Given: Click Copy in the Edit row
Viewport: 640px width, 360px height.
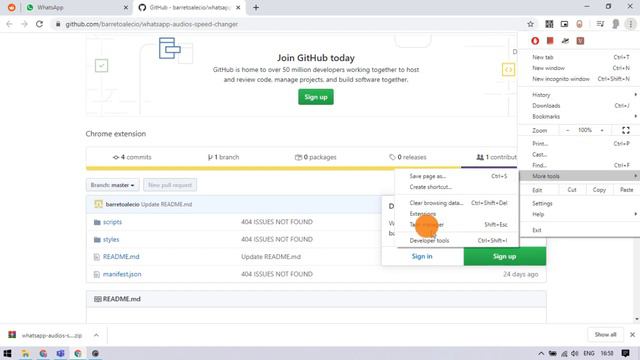Looking at the screenshot, I should click(x=599, y=190).
